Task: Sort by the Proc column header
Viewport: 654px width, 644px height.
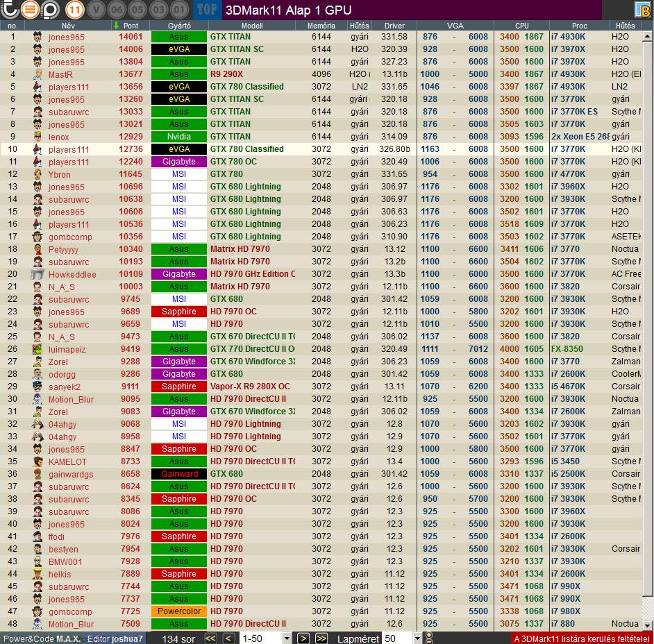Action: 579,26
